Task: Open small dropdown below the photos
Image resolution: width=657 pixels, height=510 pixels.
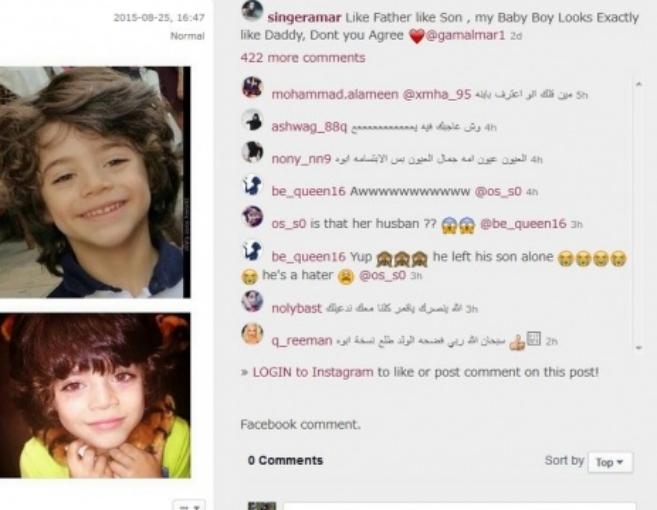Action: pos(189,506)
